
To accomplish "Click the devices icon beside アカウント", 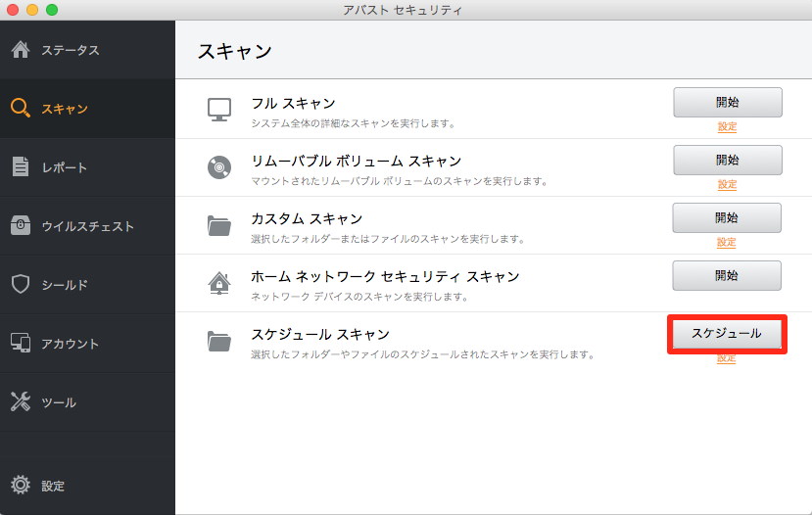I will click(x=21, y=343).
